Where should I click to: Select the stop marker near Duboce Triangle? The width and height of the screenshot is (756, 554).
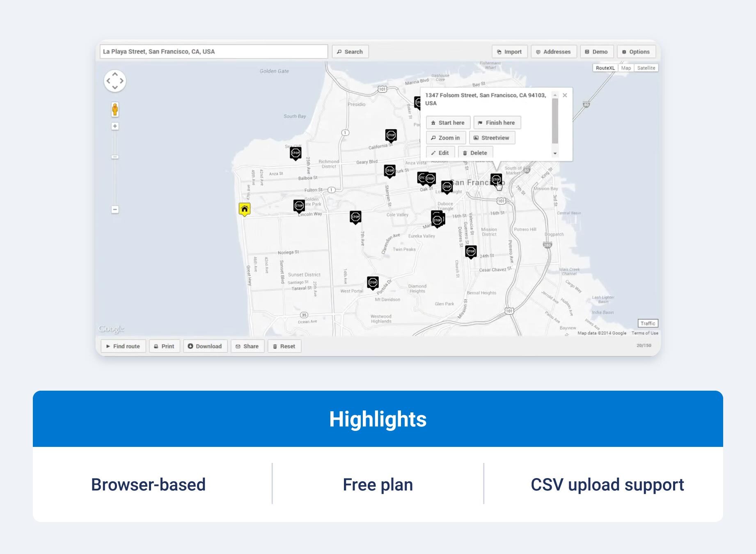[x=447, y=187]
